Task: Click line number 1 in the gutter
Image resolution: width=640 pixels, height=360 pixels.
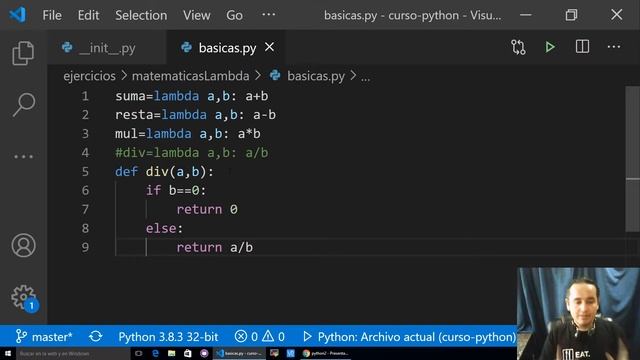Action: pos(85,96)
